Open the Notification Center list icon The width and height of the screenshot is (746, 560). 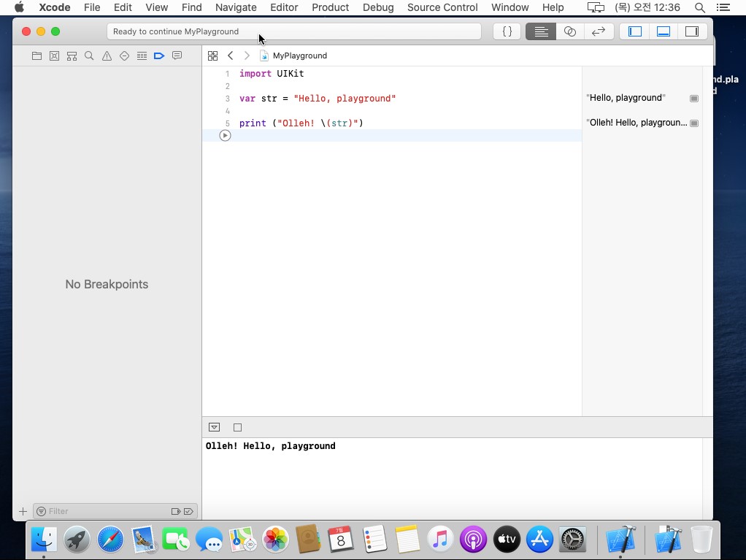tap(723, 7)
